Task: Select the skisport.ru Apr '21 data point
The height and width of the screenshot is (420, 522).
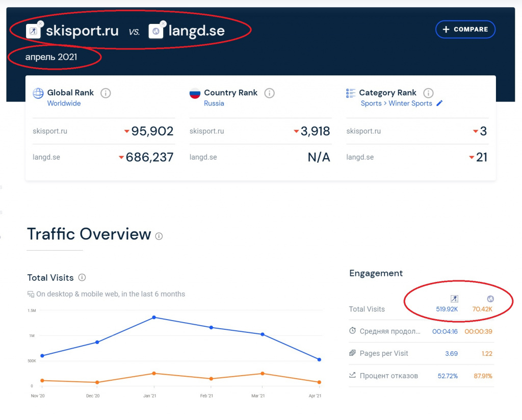Action: click(319, 359)
